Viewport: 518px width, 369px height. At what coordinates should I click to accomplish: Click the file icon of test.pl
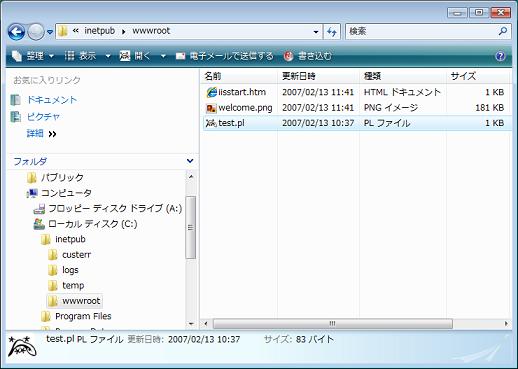tap(211, 123)
